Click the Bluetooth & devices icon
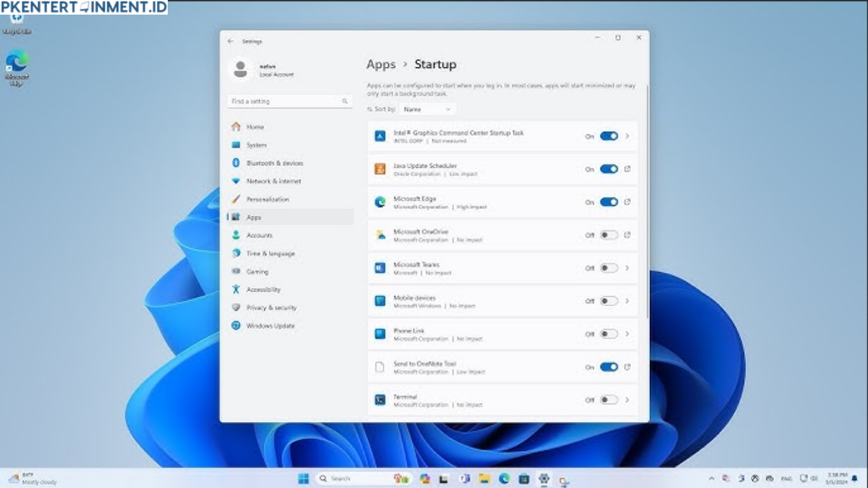The image size is (868, 488). coord(236,163)
